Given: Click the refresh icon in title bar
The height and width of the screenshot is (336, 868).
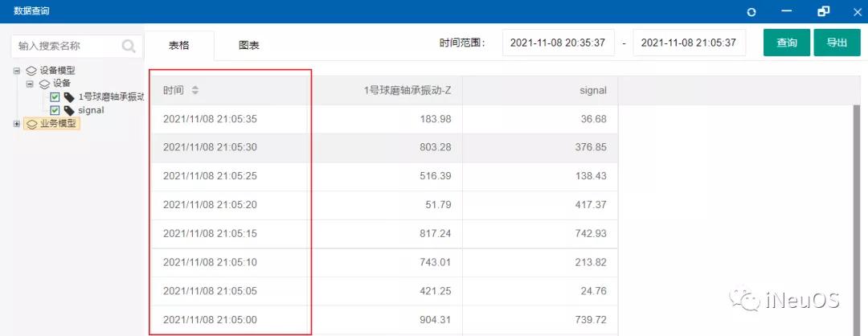Looking at the screenshot, I should [751, 11].
